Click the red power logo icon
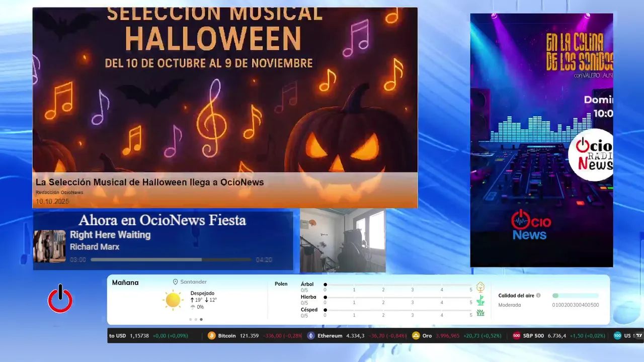The width and height of the screenshot is (644, 362). point(60,299)
